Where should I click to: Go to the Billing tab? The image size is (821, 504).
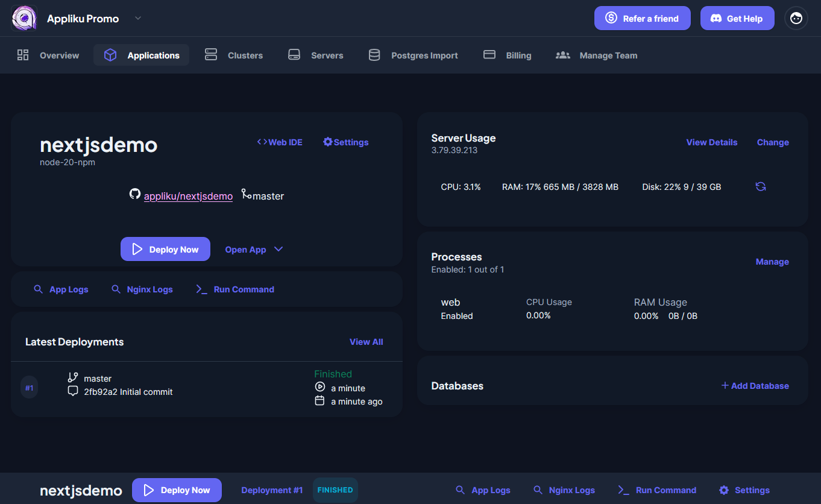(508, 55)
